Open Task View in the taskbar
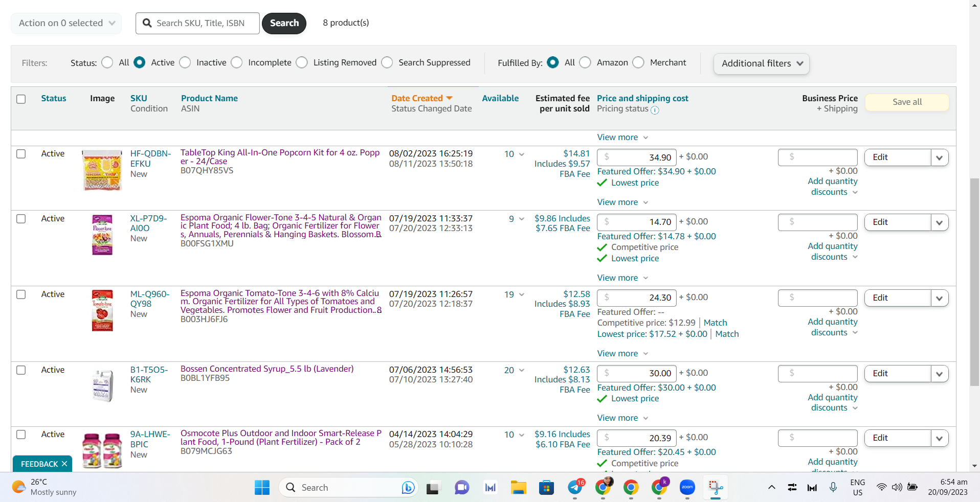Image resolution: width=980 pixels, height=502 pixels. point(433,488)
